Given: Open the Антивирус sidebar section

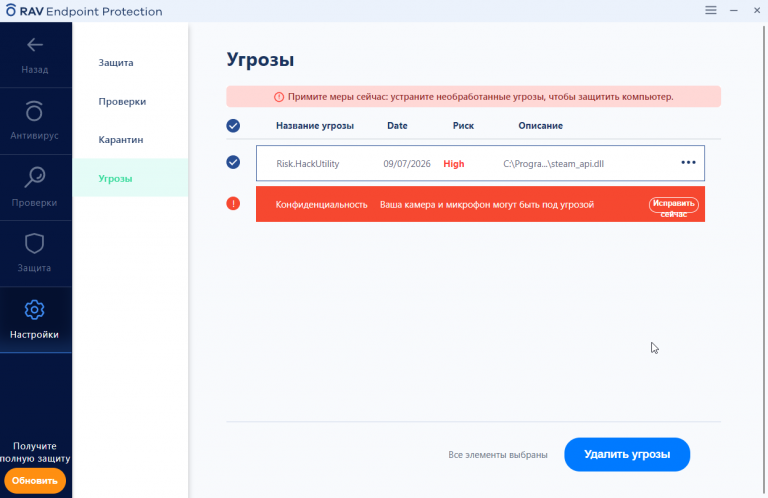Looking at the screenshot, I should click(35, 121).
